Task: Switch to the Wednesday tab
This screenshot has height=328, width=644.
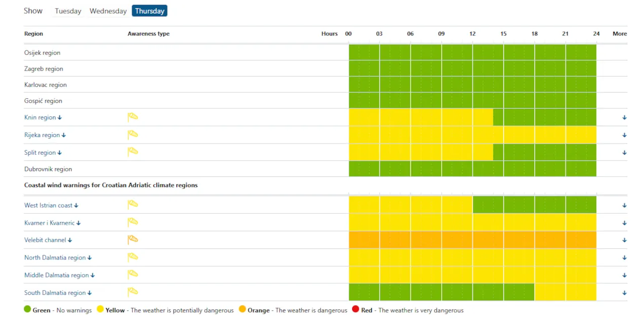Action: (x=108, y=11)
